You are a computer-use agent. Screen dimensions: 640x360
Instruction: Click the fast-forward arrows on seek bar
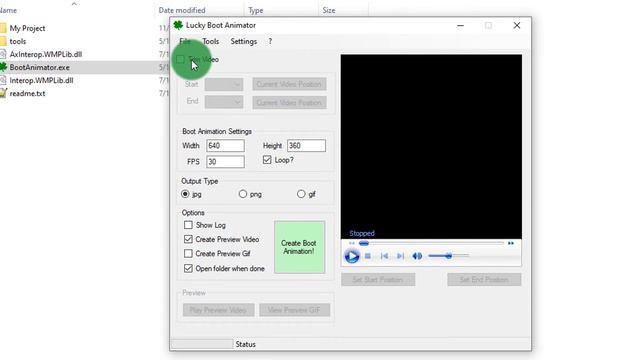point(511,243)
